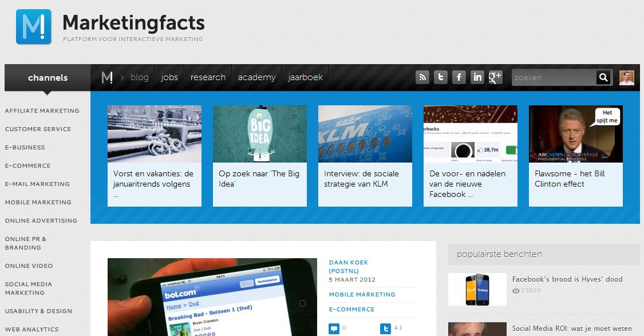Viewport: 644px width, 336px height.
Task: Expand the channels menu header
Action: click(x=48, y=78)
